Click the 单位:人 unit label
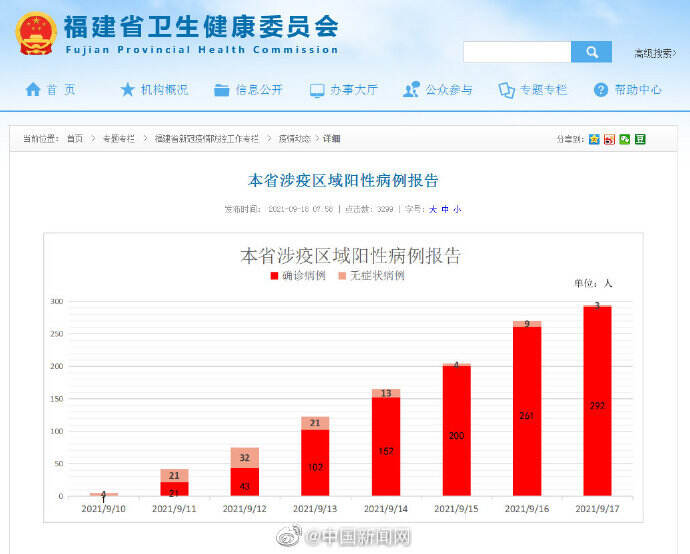The image size is (690, 554). pyautogui.click(x=593, y=283)
